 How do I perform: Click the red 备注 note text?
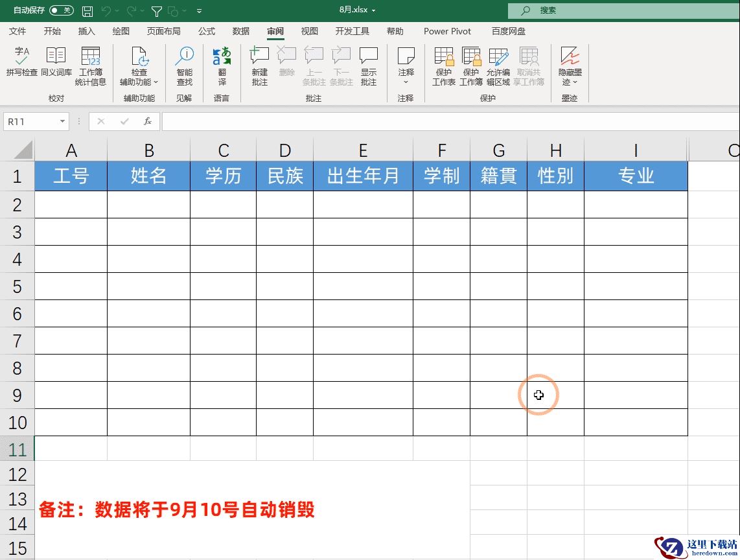point(176,510)
